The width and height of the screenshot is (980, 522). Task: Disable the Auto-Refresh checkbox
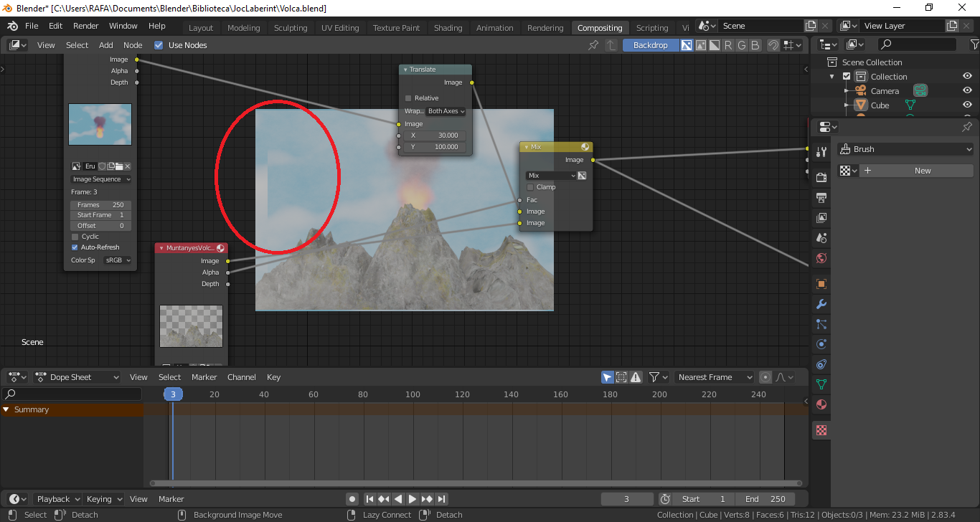click(x=75, y=247)
